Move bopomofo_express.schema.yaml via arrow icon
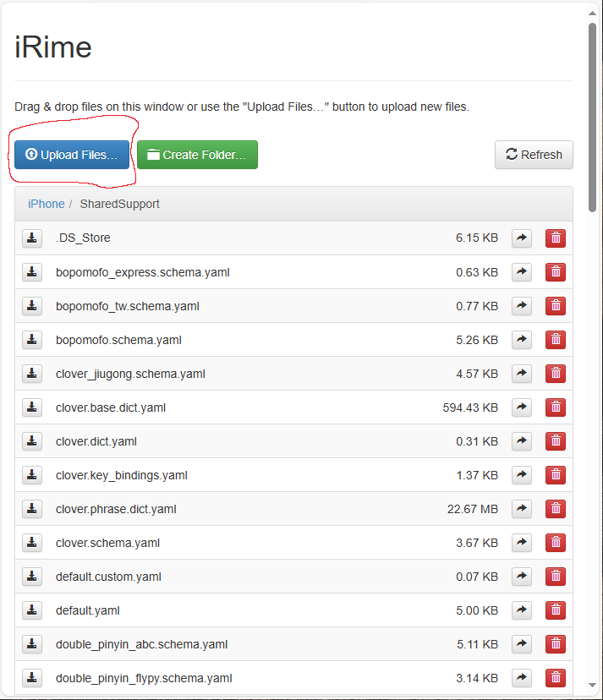Screen dimensions: 603x700 tap(522, 272)
